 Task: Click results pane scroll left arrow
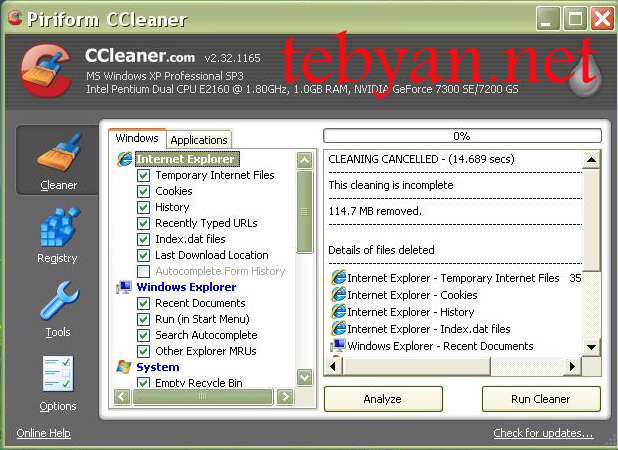333,366
